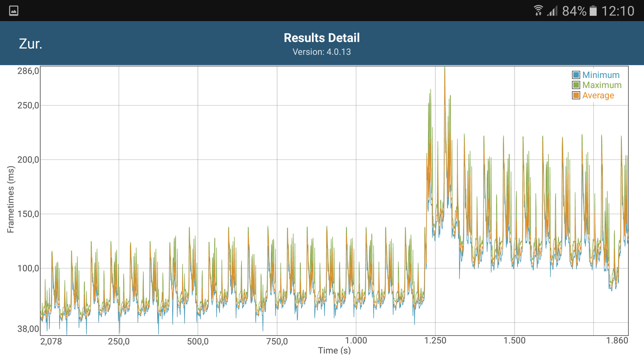
Task: Toggle the green Maximum series swatch
Action: click(x=576, y=85)
